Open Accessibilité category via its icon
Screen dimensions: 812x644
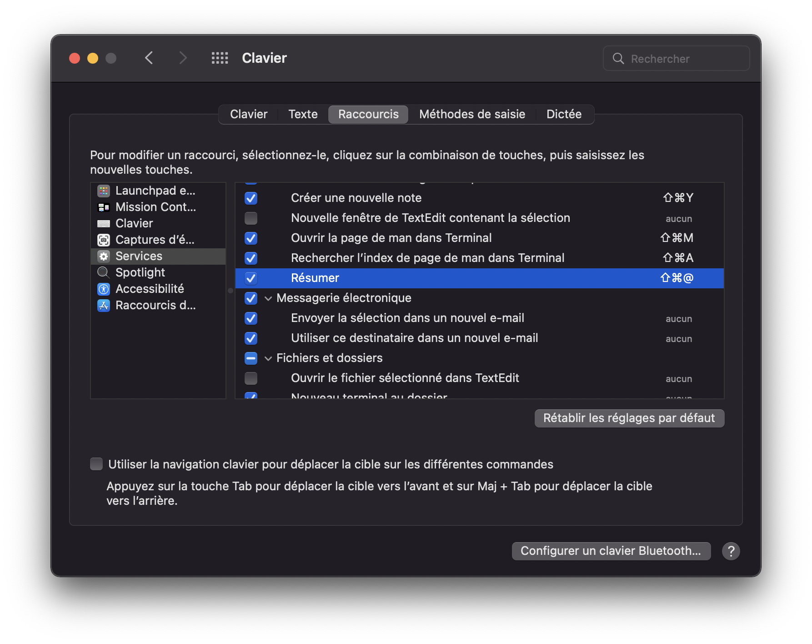[104, 289]
